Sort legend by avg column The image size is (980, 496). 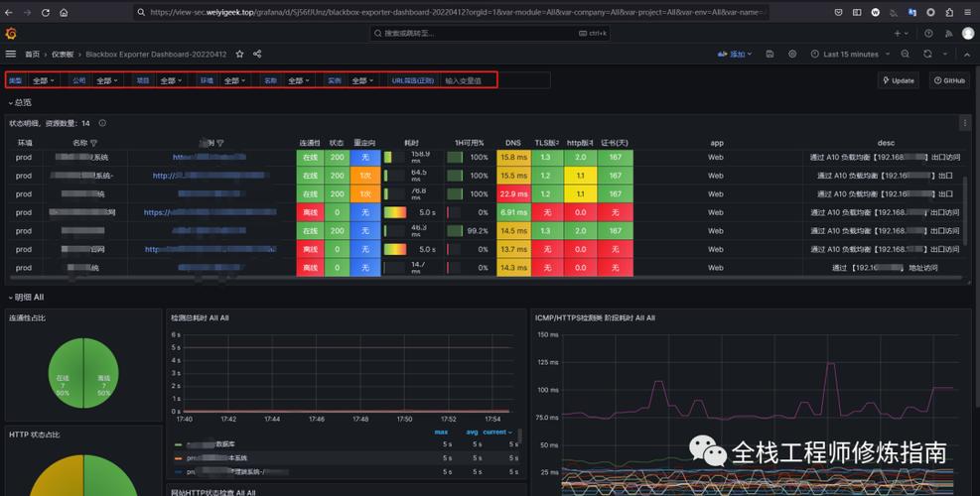coord(472,433)
